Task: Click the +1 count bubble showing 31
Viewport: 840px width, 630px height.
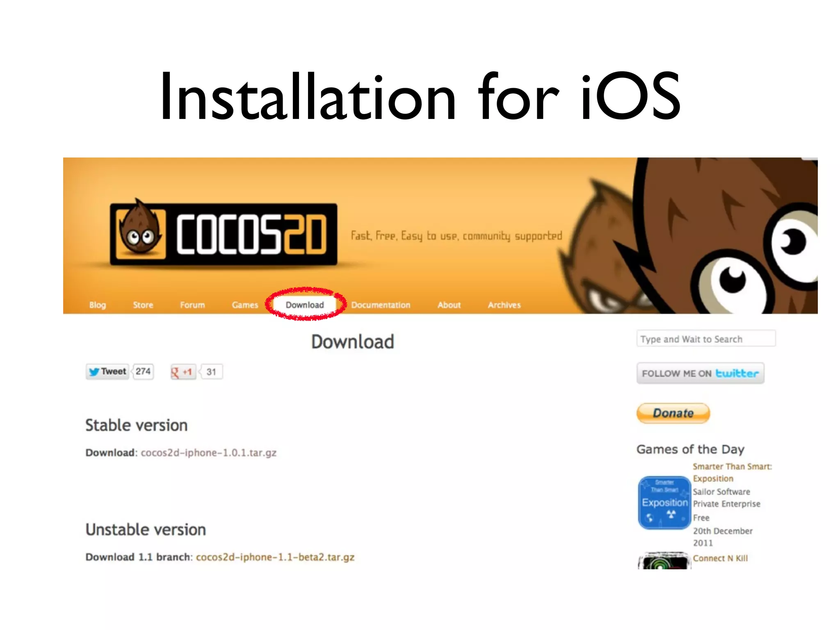Action: pos(211,372)
